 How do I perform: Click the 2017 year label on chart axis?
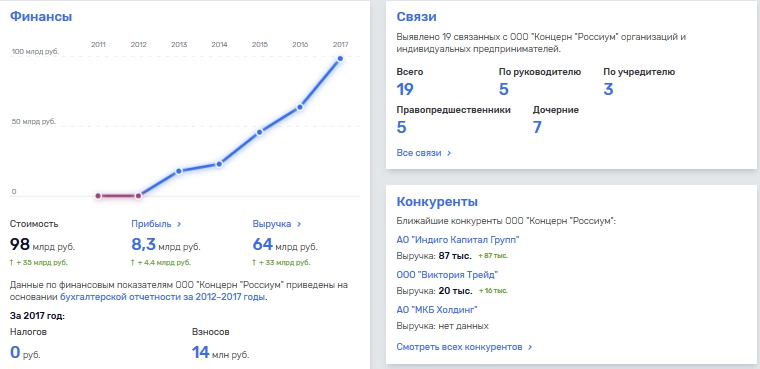tap(340, 45)
